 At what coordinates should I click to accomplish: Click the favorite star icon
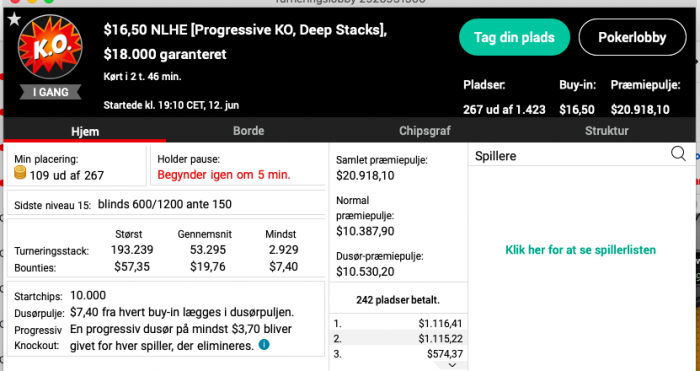click(14, 19)
